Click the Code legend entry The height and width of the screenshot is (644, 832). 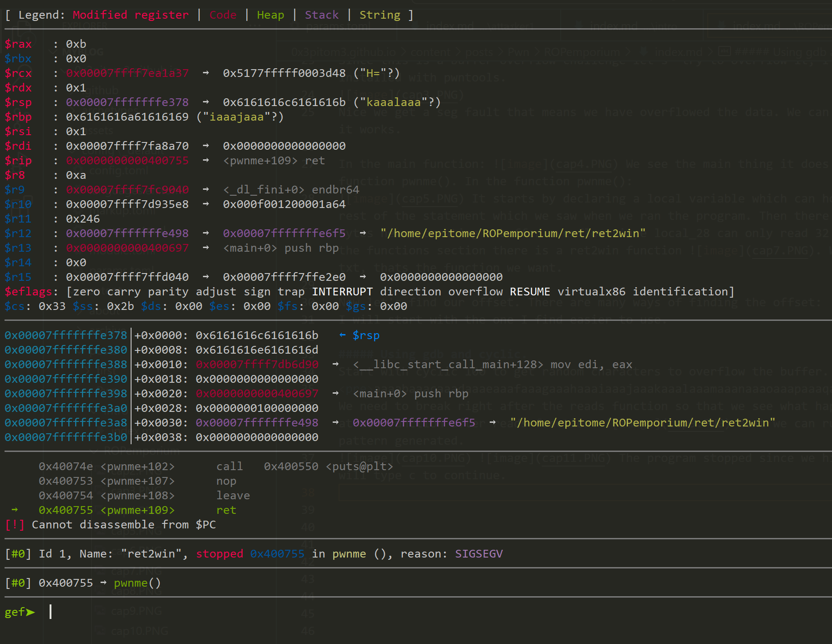(223, 15)
